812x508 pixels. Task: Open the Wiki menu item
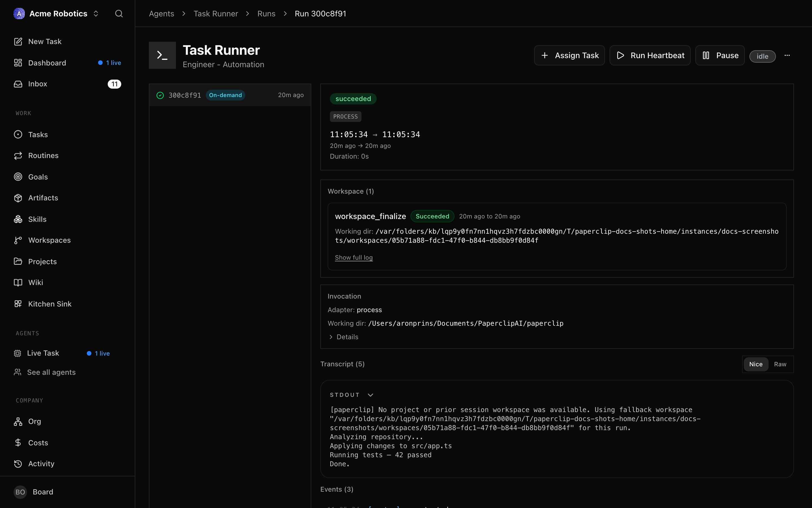coord(67,283)
